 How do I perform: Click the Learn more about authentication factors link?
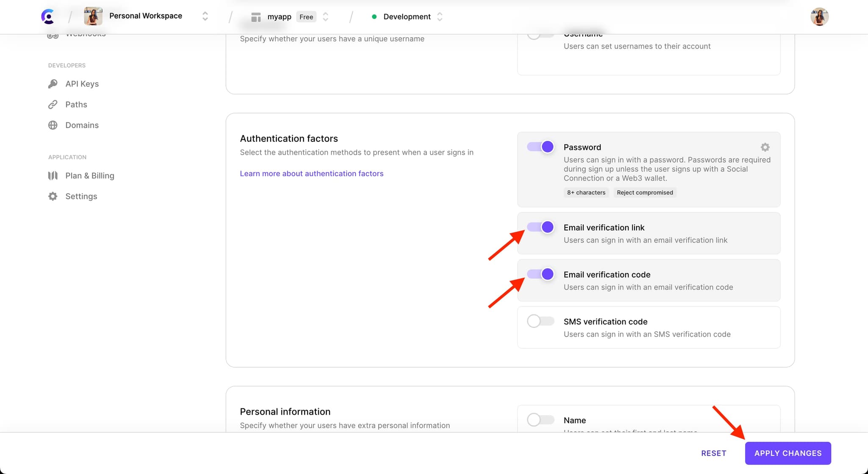point(312,173)
